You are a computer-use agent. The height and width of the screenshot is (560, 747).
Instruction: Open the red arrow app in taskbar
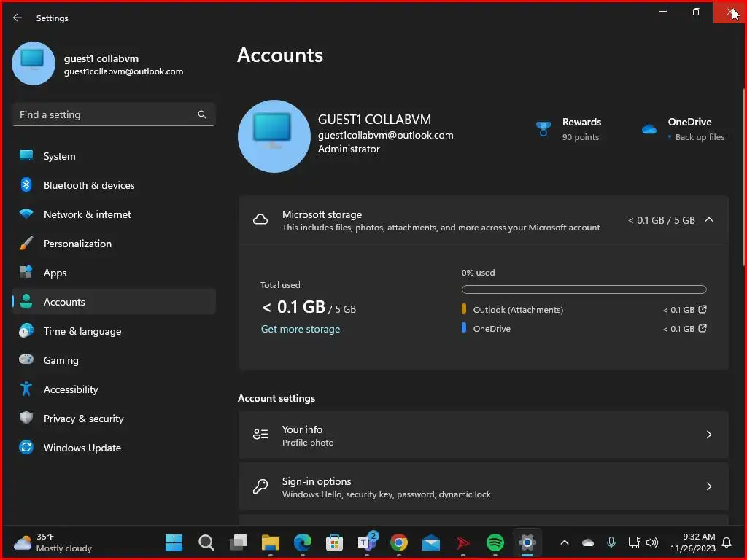463,542
